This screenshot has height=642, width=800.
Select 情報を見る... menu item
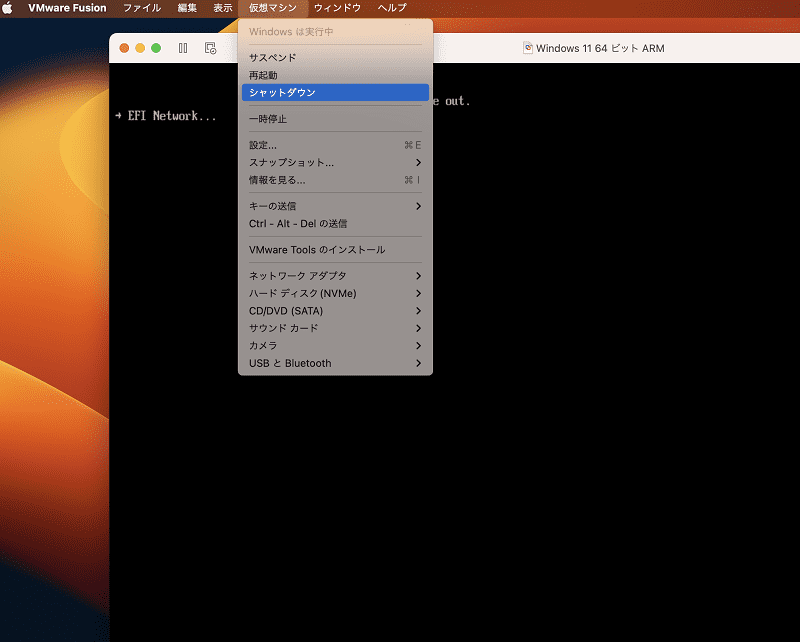tap(335, 180)
